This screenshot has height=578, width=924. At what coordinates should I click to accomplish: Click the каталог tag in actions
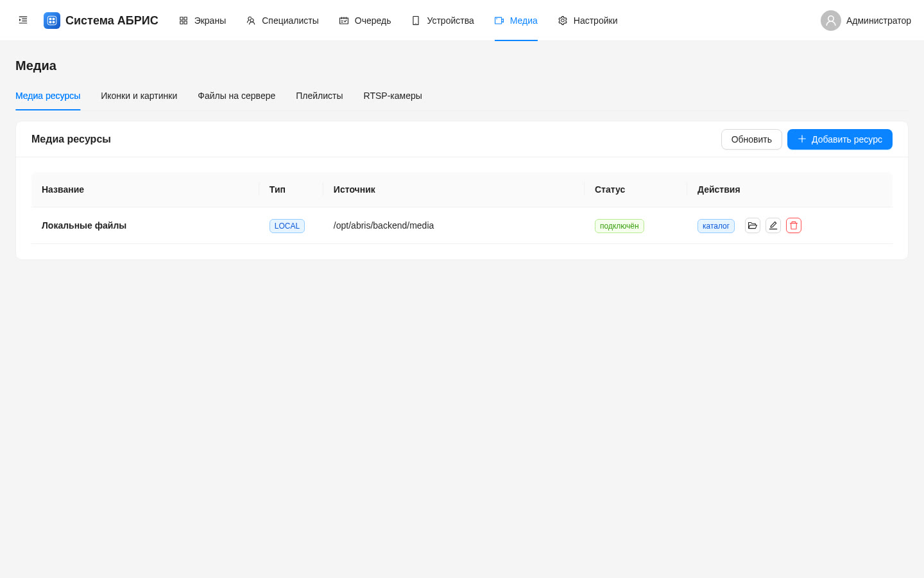[x=716, y=226]
